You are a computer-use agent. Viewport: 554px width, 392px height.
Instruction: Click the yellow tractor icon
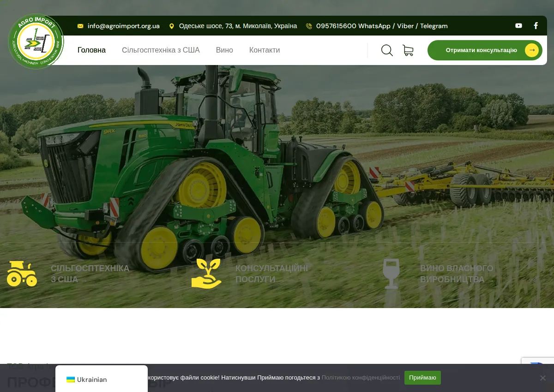[x=22, y=273]
